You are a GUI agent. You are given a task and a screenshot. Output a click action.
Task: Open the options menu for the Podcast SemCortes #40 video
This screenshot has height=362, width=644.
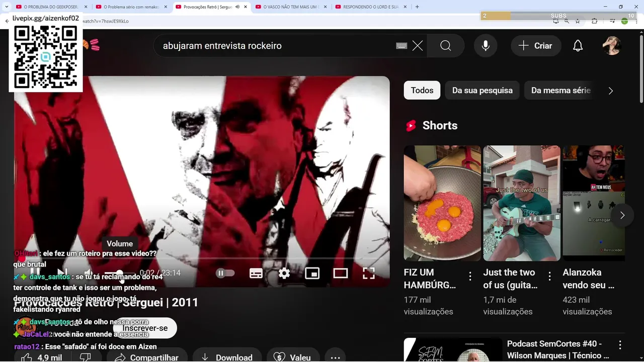620,345
